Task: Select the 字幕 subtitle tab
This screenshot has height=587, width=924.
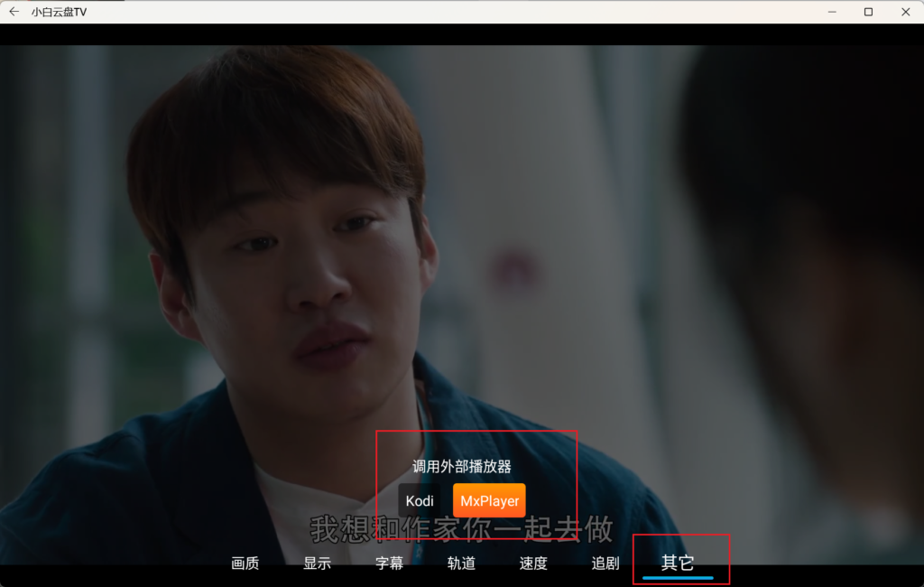Action: click(x=389, y=564)
